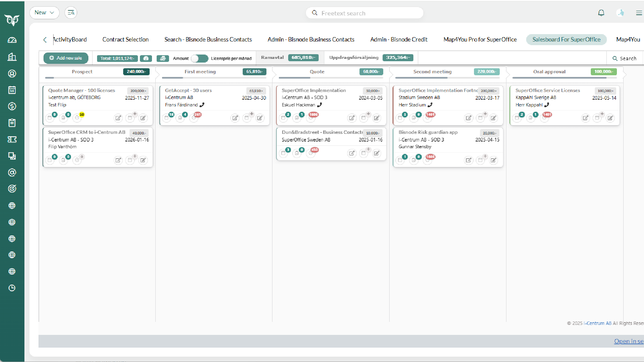Screen dimensions: 644x362
Task: Open the Marketing target icon in the sidebar
Action: 12,189
